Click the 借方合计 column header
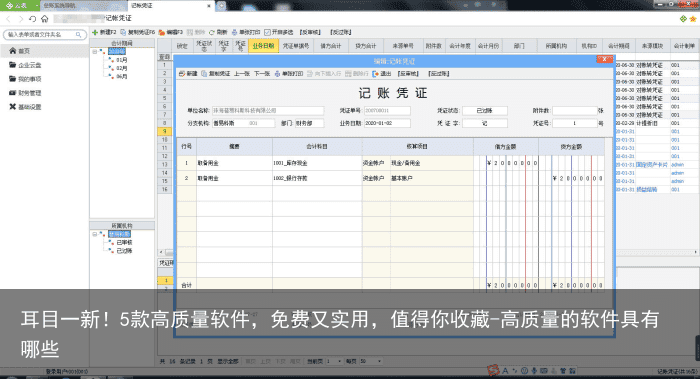Viewport: 700px width, 379px height. click(331, 46)
